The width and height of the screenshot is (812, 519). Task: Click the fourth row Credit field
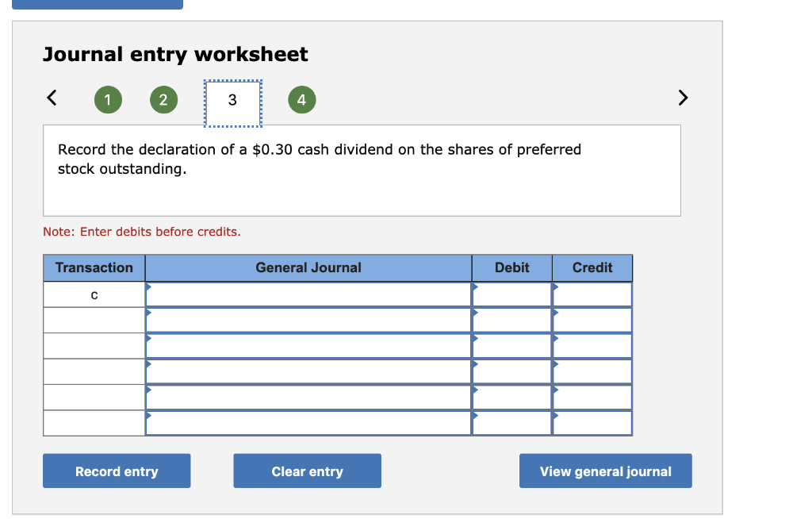coord(592,371)
